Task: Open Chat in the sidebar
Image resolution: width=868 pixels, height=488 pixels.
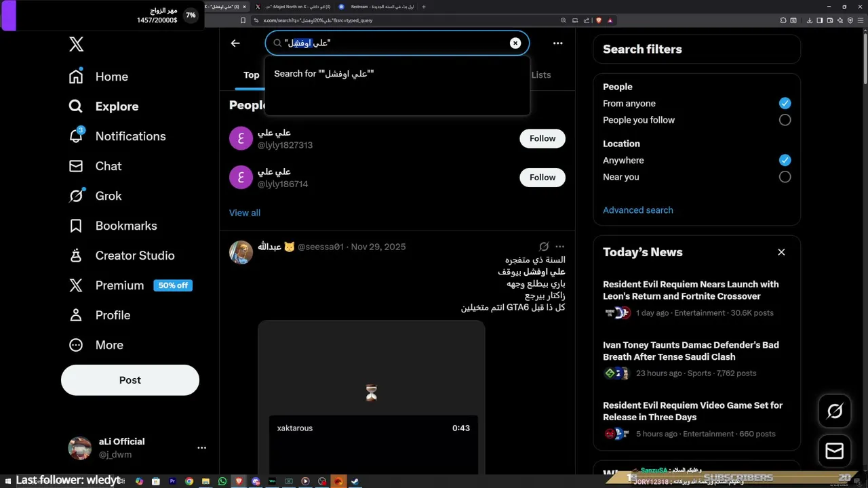Action: [x=95, y=166]
